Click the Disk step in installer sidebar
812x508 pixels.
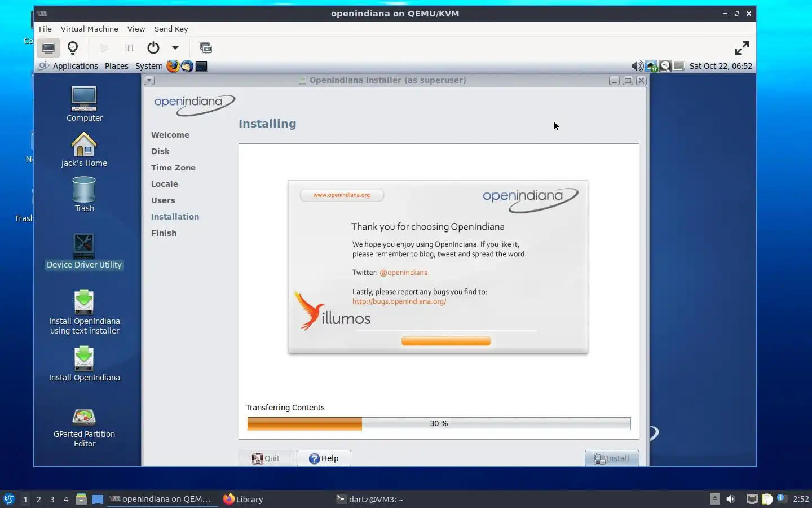[x=160, y=151]
